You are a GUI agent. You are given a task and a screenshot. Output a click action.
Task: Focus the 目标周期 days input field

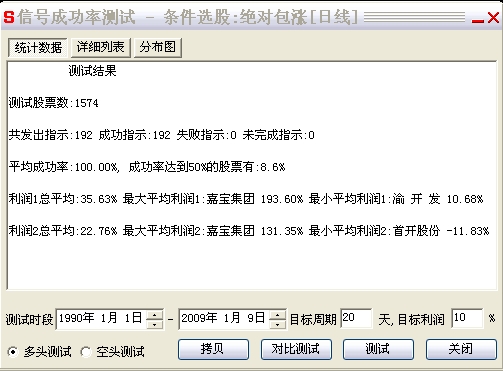click(356, 318)
